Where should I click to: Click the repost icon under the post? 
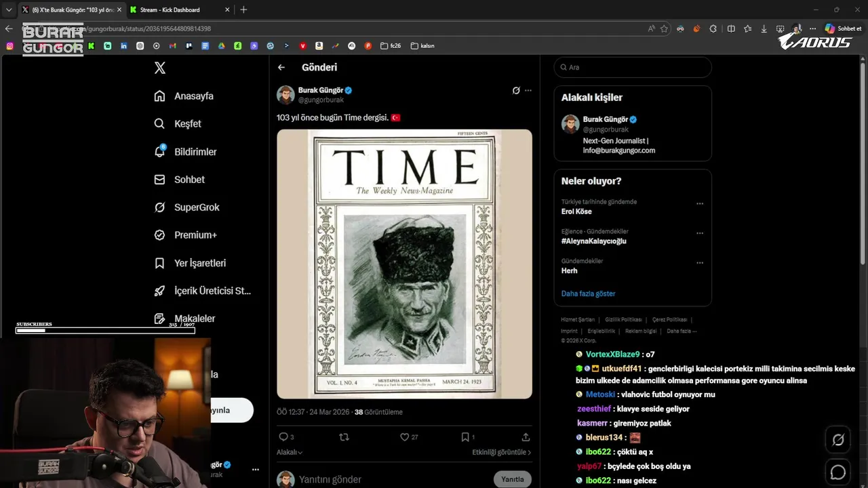coord(344,437)
